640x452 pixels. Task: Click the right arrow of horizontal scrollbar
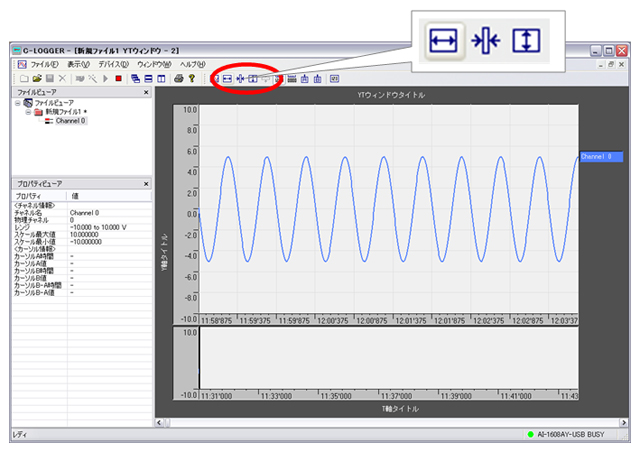point(623,423)
